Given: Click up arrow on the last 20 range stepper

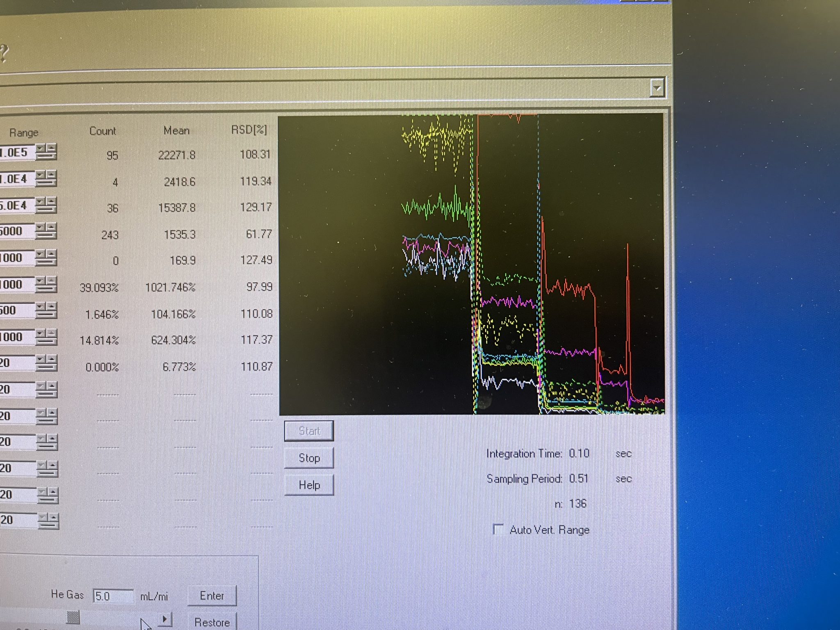Looking at the screenshot, I should 53,517.
